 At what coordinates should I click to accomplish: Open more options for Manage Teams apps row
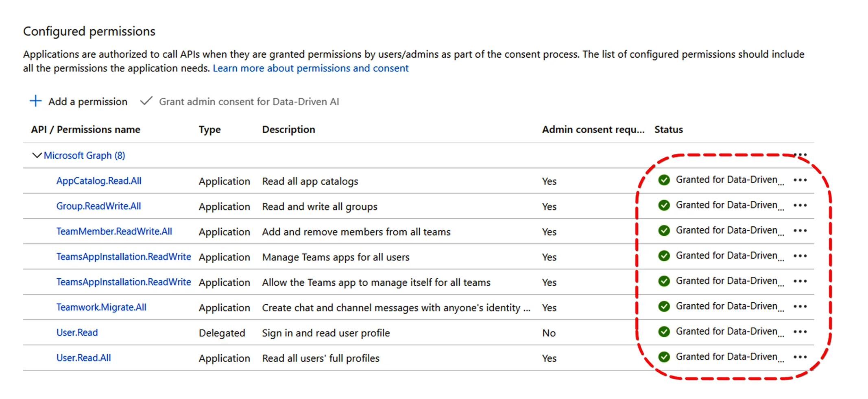pyautogui.click(x=800, y=256)
